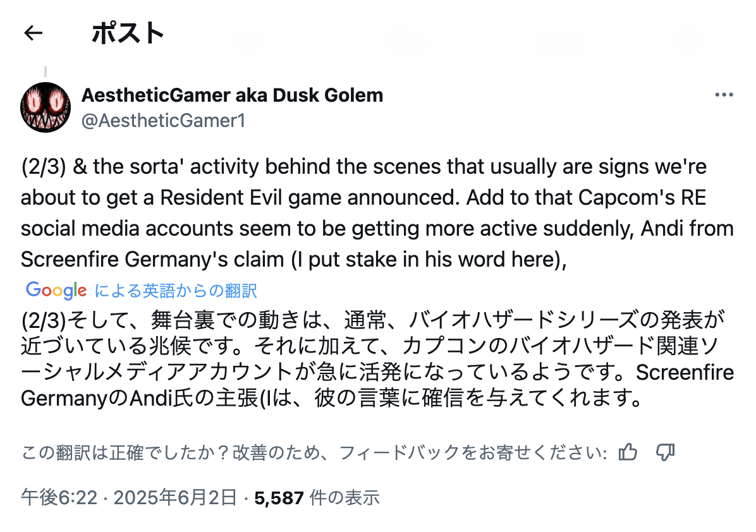Click the (2/3) marker in English post
756x532 pixels.
[44, 167]
